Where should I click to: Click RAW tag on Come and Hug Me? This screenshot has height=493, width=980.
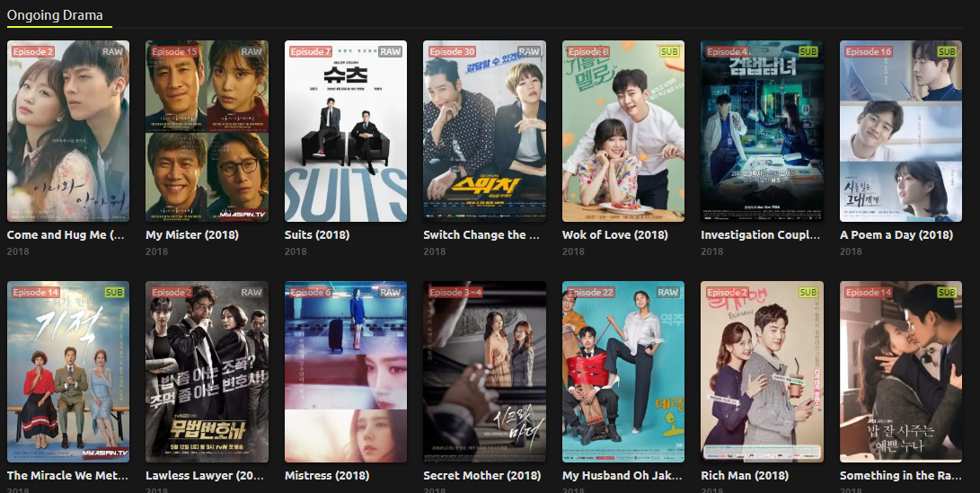(113, 52)
